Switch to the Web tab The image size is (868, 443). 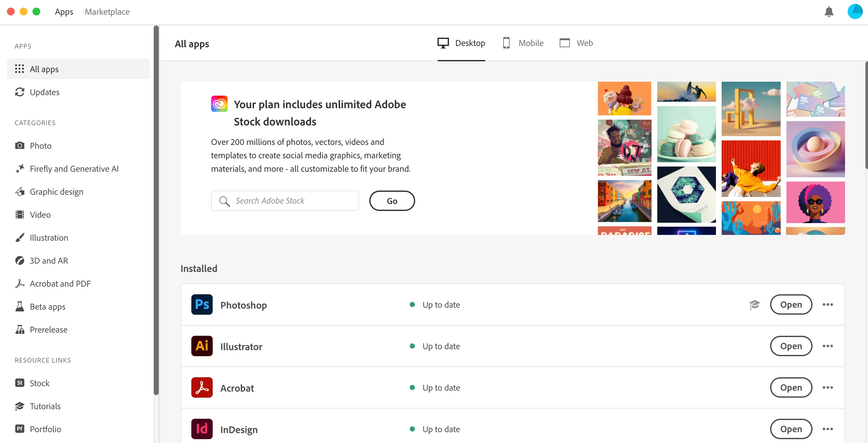coord(576,43)
